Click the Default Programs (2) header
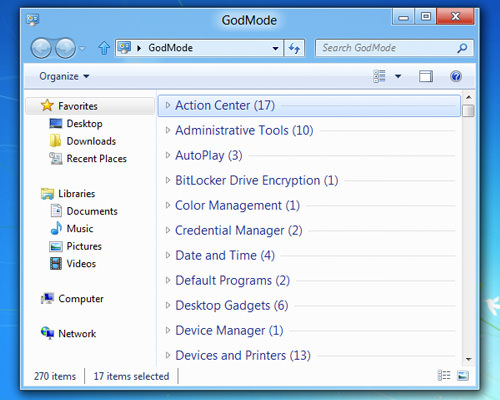Image resolution: width=500 pixels, height=400 pixels. tap(233, 281)
